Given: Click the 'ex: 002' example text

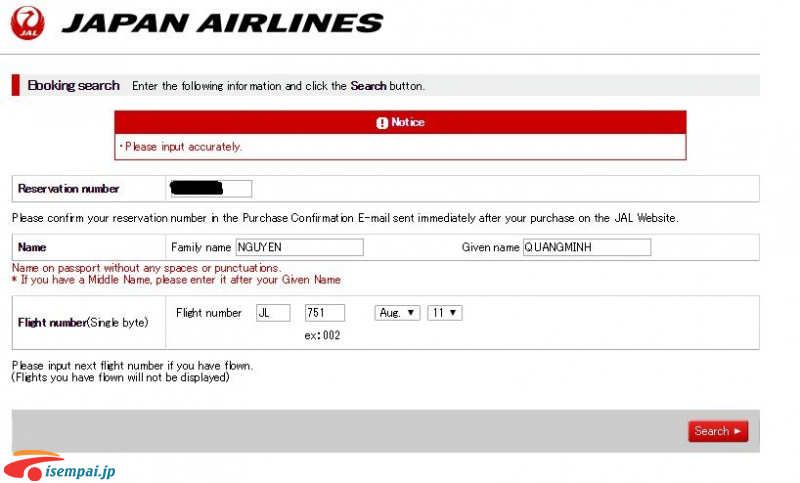Looking at the screenshot, I should point(322,336).
